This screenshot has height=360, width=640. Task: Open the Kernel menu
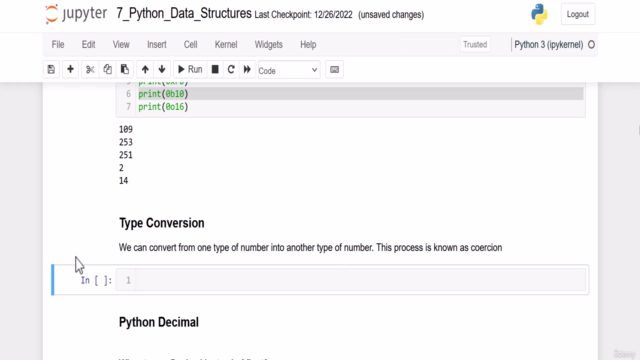click(226, 44)
